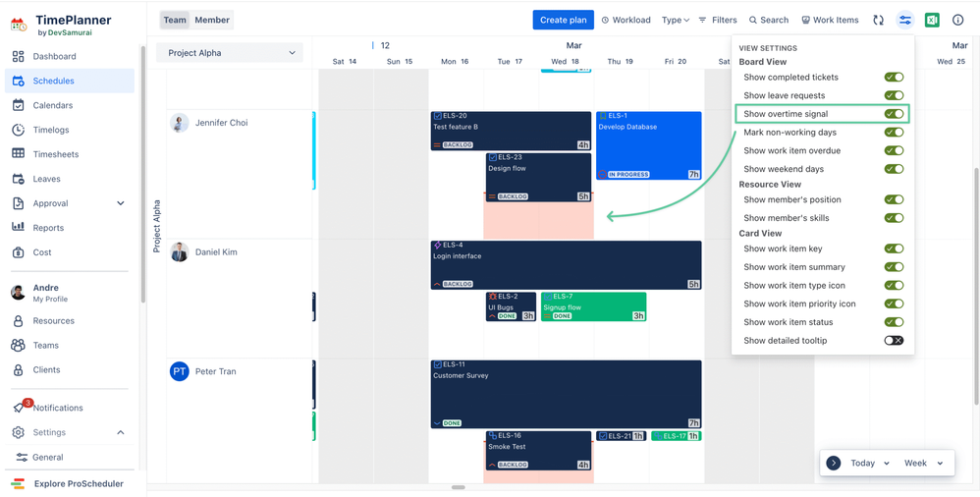Switch to the Team tab
980x497 pixels.
tap(175, 20)
